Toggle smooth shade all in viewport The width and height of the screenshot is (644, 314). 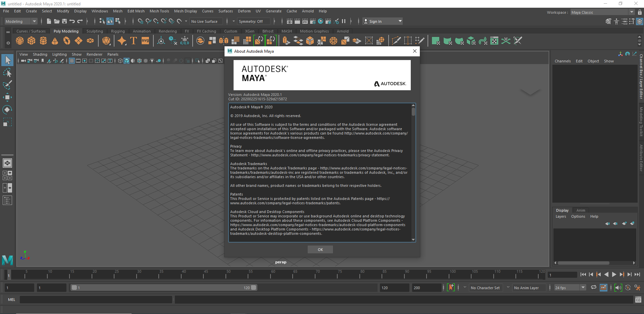coord(127,61)
